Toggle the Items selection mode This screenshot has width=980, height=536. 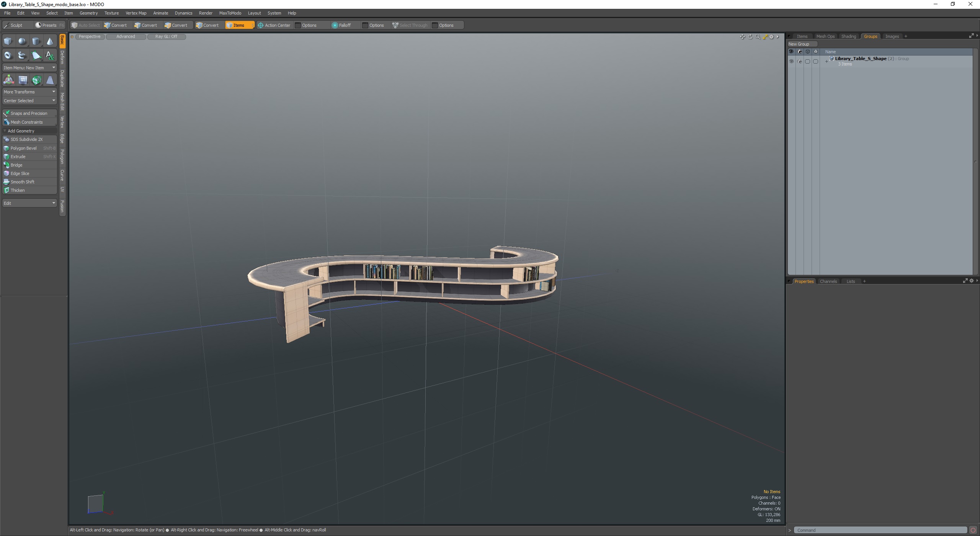tap(240, 25)
